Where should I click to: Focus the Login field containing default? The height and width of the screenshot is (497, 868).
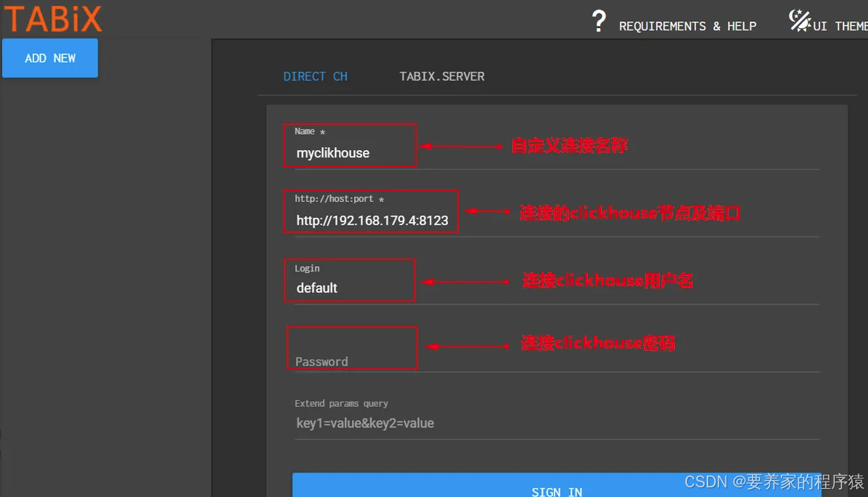click(x=556, y=288)
